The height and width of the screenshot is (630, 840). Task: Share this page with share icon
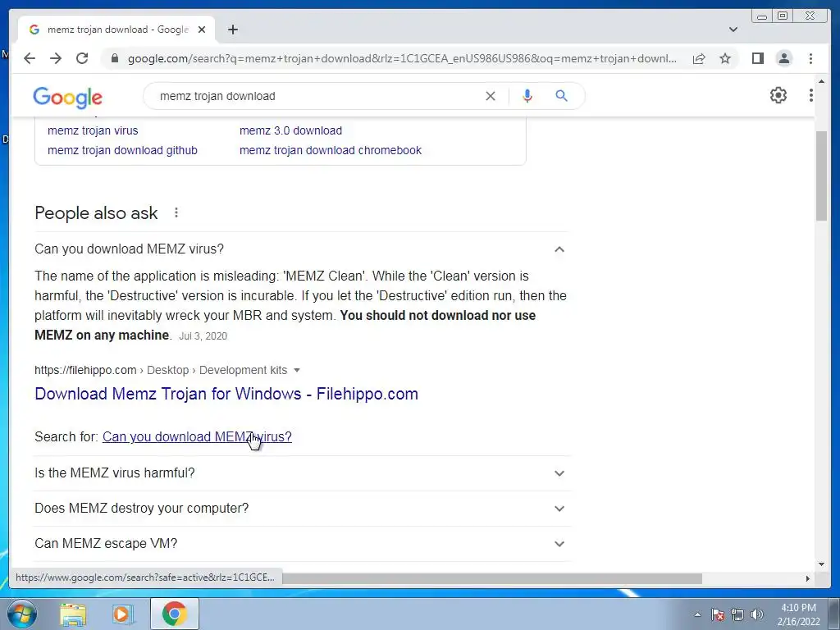[699, 58]
